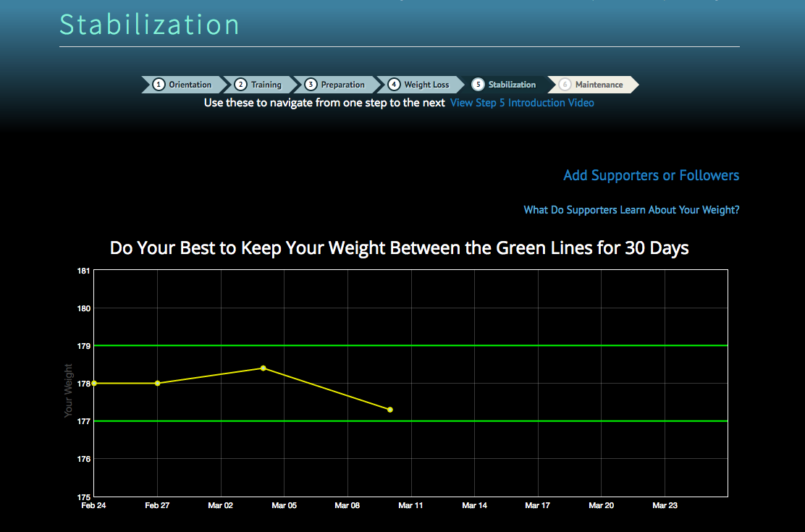Click the Stabilization page heading
This screenshot has width=805, height=532.
coord(149,25)
